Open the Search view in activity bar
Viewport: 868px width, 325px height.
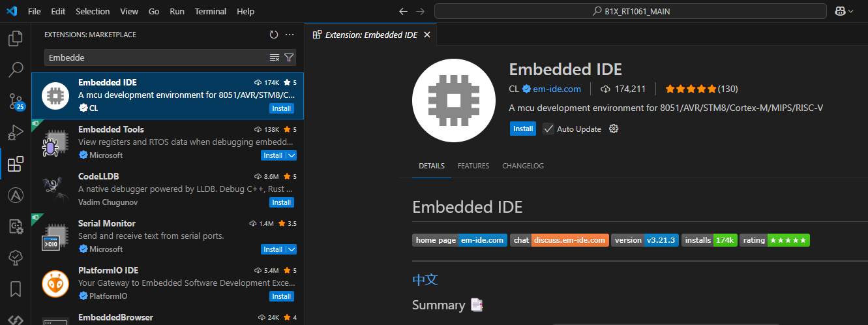click(16, 69)
